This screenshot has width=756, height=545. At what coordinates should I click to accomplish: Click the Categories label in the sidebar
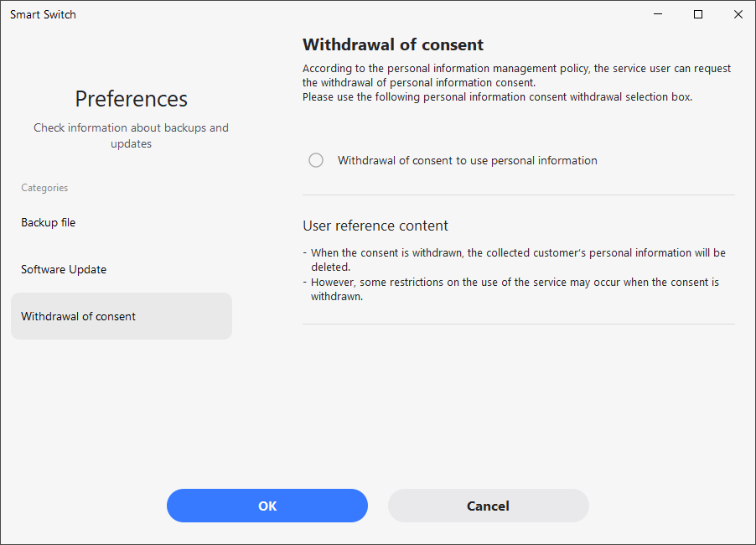pos(44,188)
